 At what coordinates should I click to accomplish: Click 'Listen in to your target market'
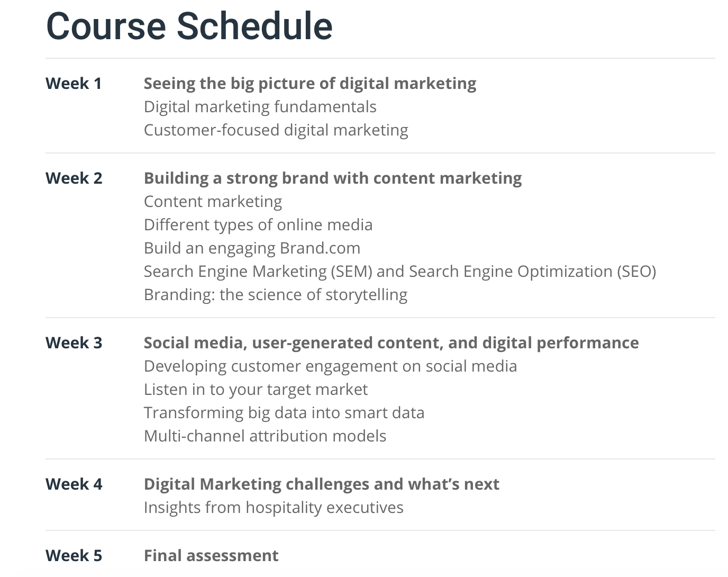tap(256, 390)
